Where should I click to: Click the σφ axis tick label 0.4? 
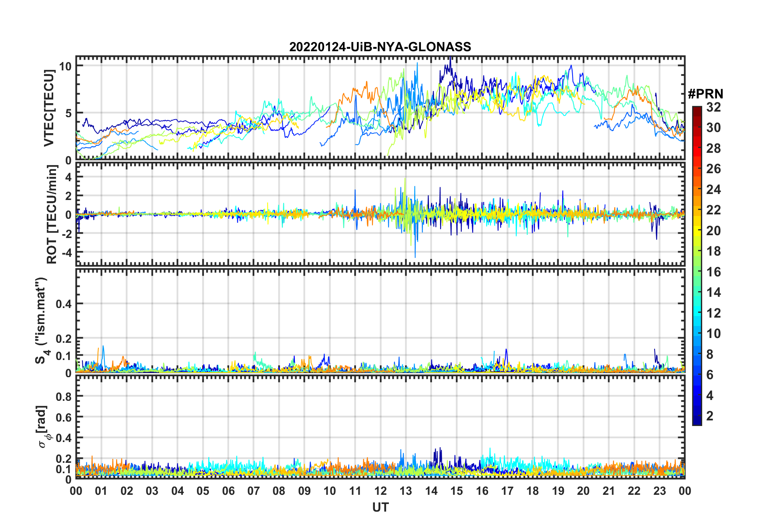pos(64,438)
